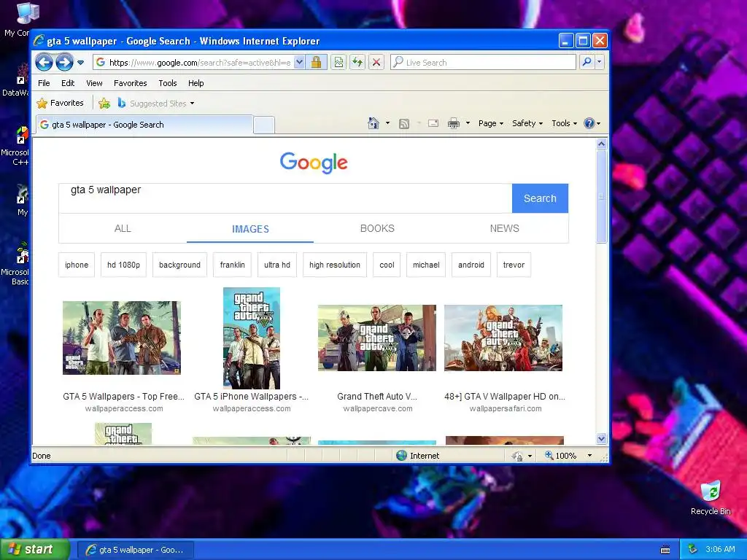
Task: Open command bar Tools dropdown
Action: coord(564,123)
